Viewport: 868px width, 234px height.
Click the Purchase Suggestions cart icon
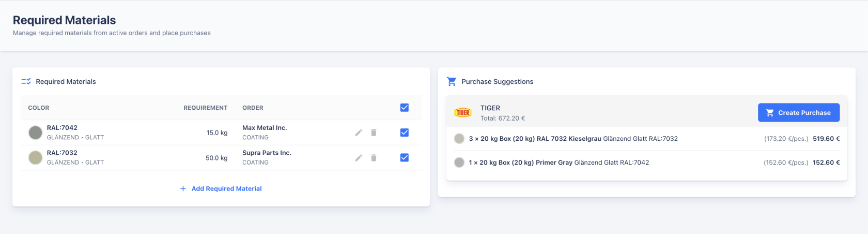point(452,82)
